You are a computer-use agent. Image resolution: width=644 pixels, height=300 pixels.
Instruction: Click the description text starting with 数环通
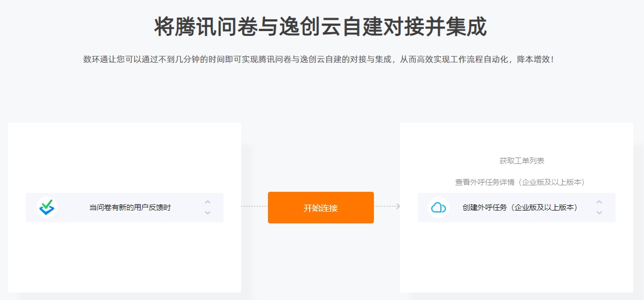(320, 59)
